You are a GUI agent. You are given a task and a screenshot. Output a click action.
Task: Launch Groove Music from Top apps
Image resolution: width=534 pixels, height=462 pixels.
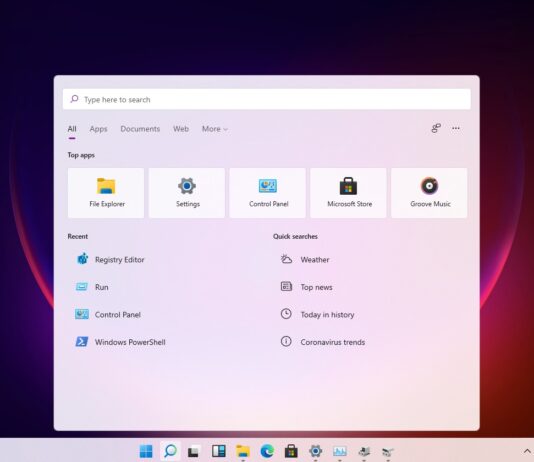(429, 193)
